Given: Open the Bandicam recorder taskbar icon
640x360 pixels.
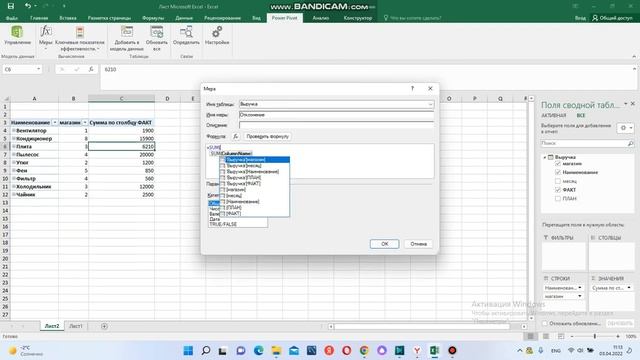Looking at the screenshot, I should 452,351.
